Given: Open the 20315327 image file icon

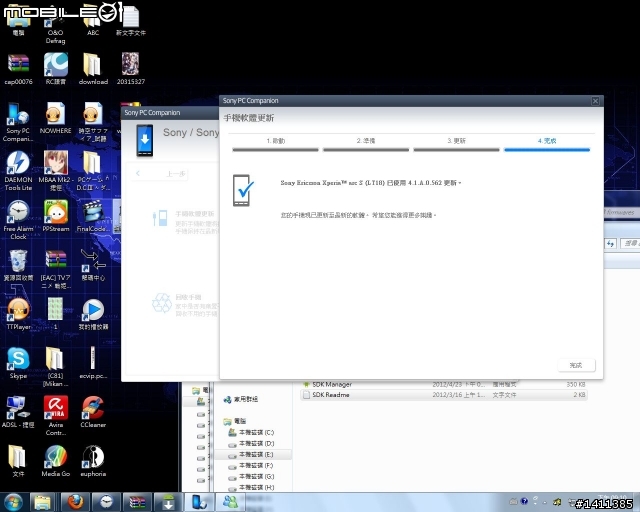Looking at the screenshot, I should (x=131, y=69).
